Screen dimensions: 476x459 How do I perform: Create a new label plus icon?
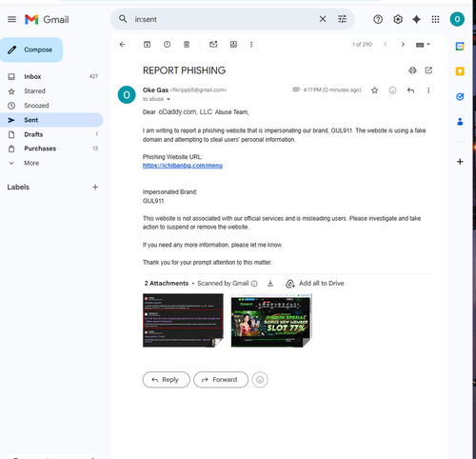[x=95, y=187]
